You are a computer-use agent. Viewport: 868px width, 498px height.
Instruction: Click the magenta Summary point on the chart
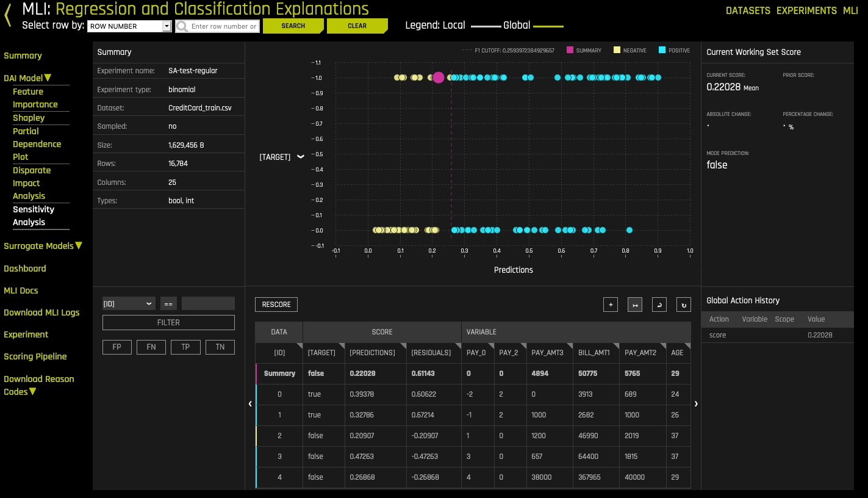click(x=438, y=78)
